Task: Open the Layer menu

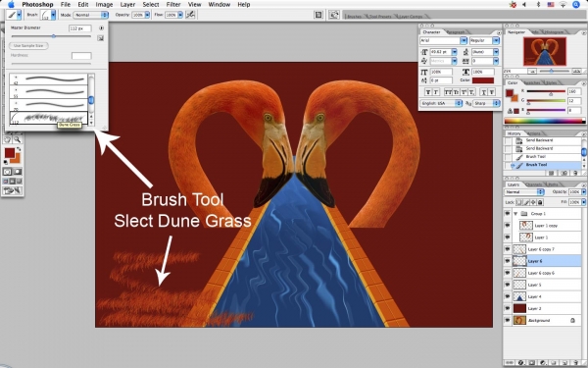Action: (127, 5)
